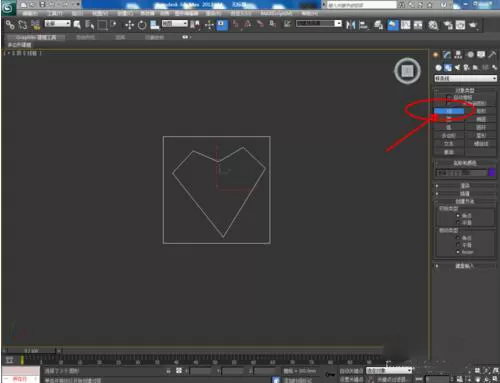Activate the Select Object arrow tool
This screenshot has width=500, height=383.
77,25
